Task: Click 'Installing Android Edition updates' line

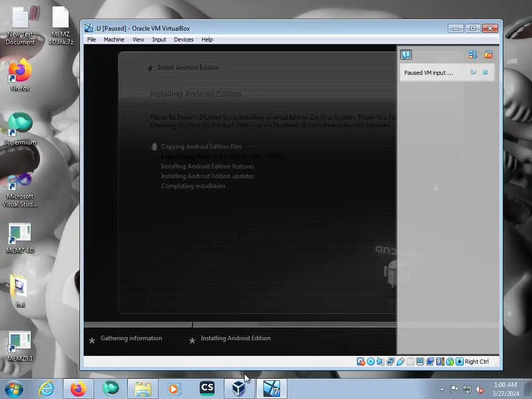Action: pyautogui.click(x=207, y=176)
